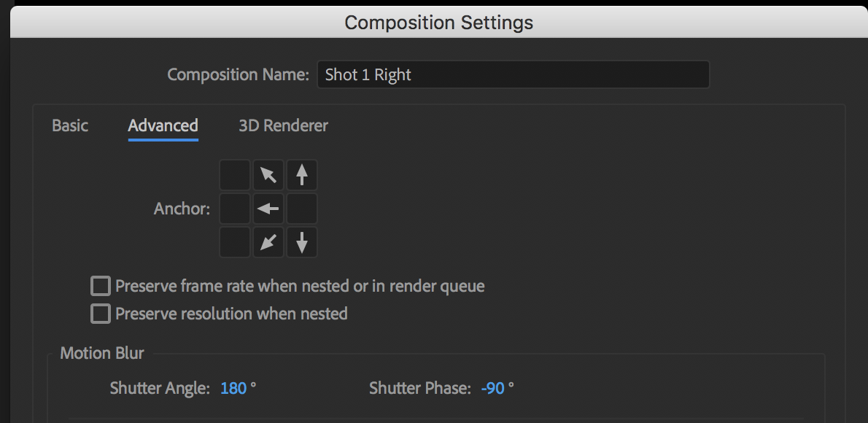This screenshot has height=423, width=868.
Task: Set anchor to the empty middle-left cell
Action: coord(235,209)
